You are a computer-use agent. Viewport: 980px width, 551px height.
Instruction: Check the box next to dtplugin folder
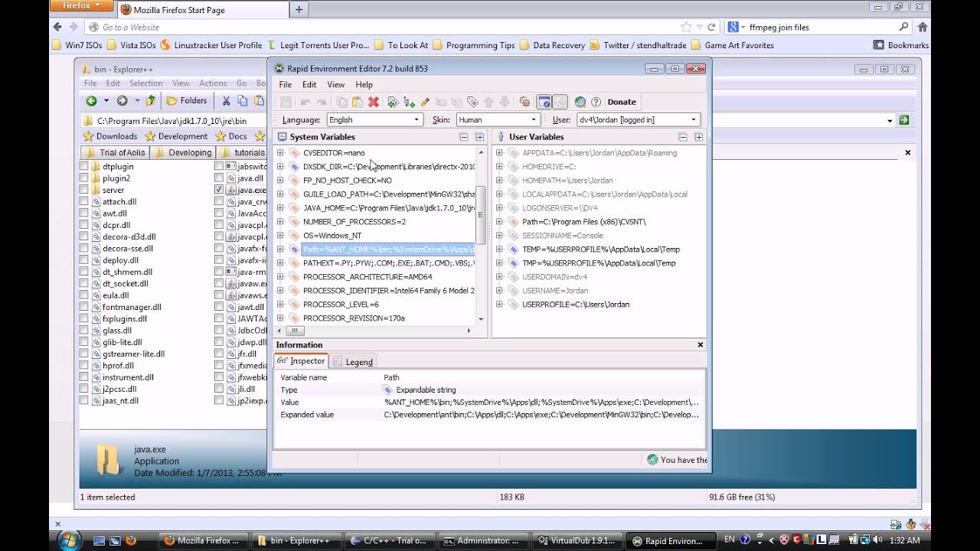point(84,166)
